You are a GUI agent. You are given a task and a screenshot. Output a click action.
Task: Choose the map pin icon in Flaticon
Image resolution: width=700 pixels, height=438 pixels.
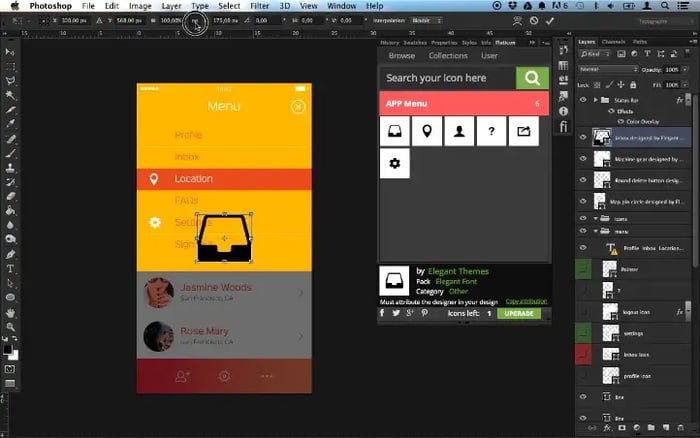[x=427, y=129]
